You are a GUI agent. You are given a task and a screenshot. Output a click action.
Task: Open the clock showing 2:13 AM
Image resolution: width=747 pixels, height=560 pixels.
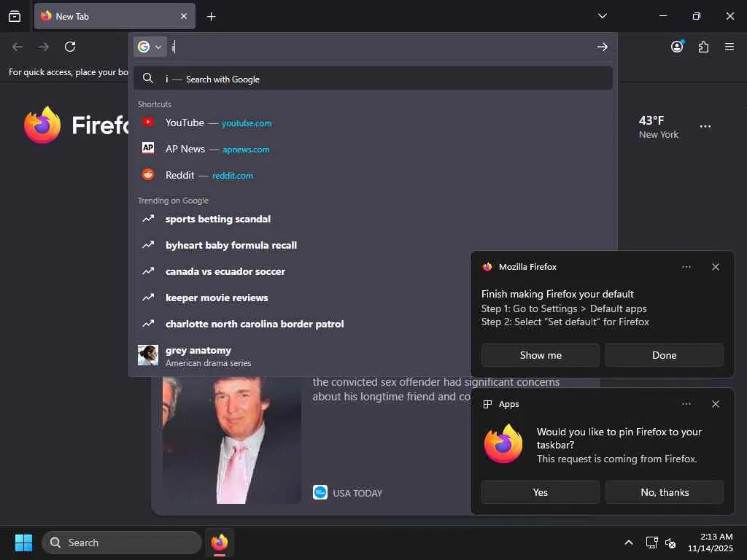(x=711, y=542)
